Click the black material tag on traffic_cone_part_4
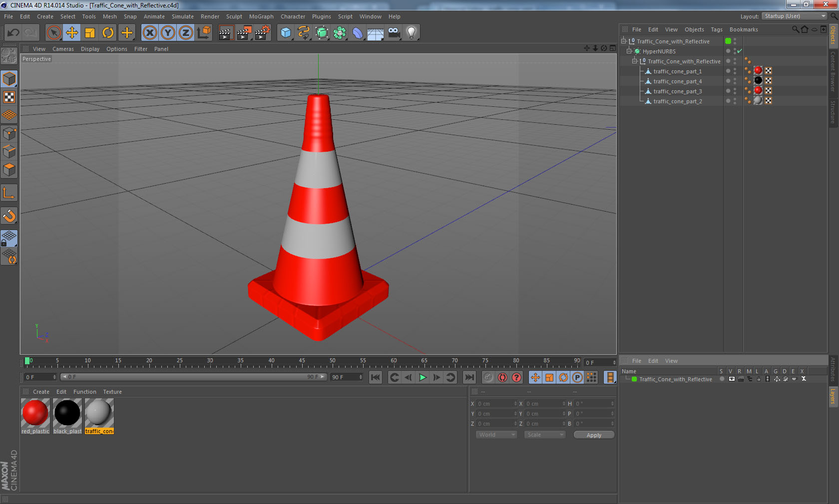839x504 pixels. (758, 81)
